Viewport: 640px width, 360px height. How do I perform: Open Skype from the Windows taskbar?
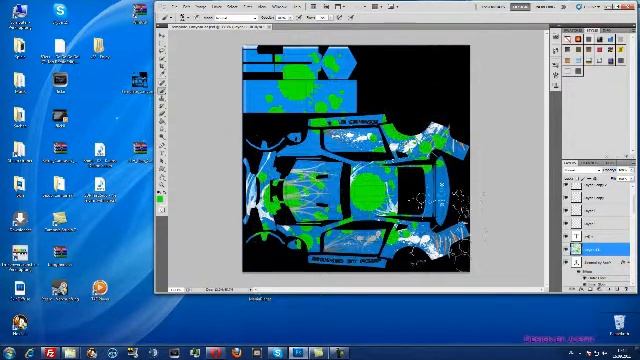277,352
